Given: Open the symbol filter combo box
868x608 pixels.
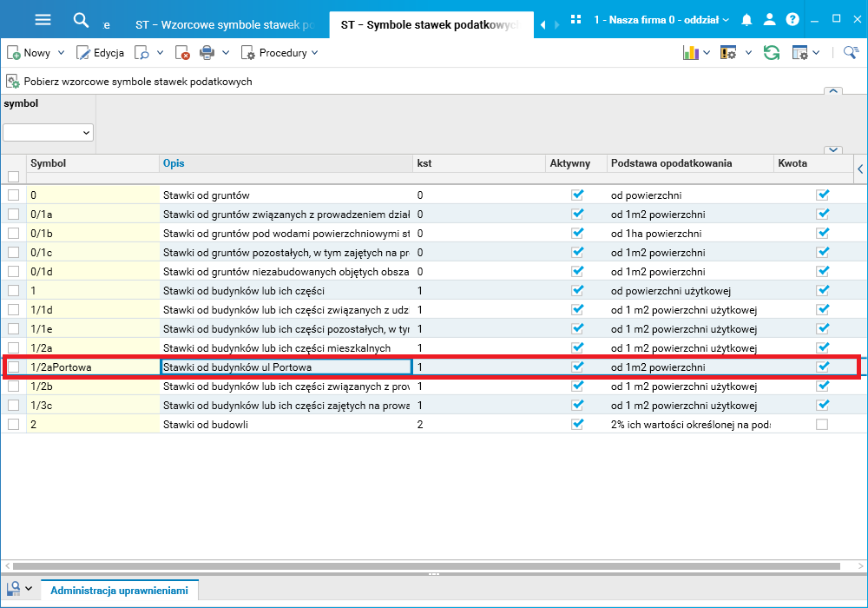Looking at the screenshot, I should pyautogui.click(x=48, y=132).
